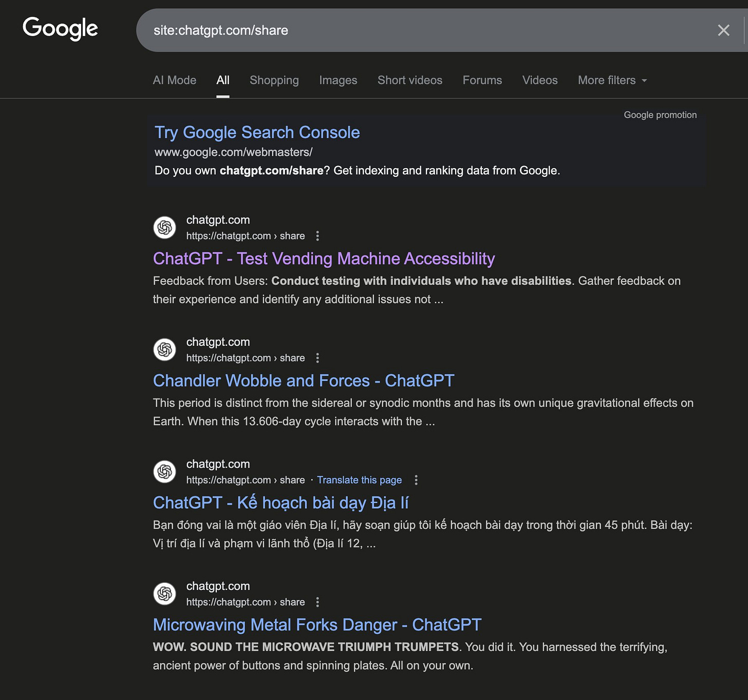Open the Shopping tab
Image resolution: width=748 pixels, height=700 pixels.
(274, 80)
